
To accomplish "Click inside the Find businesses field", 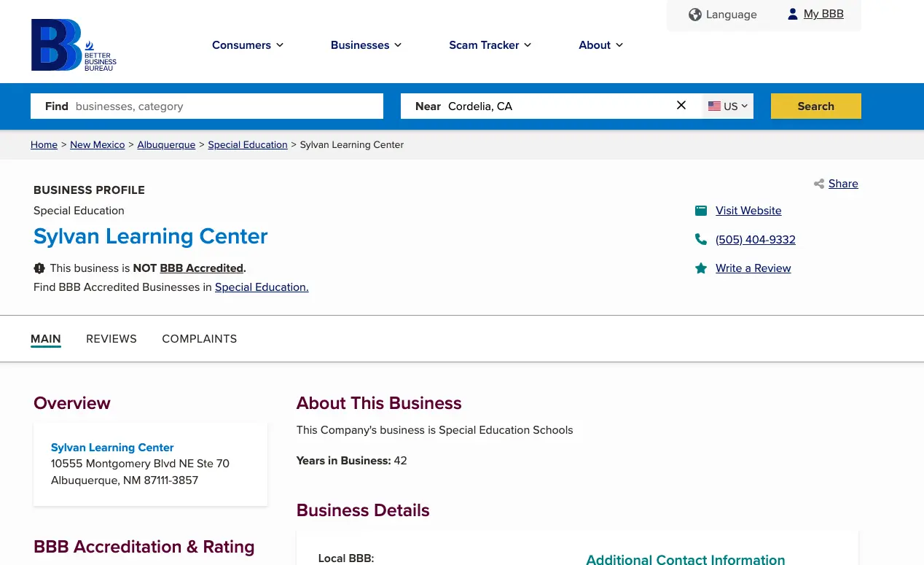I will click(219, 106).
